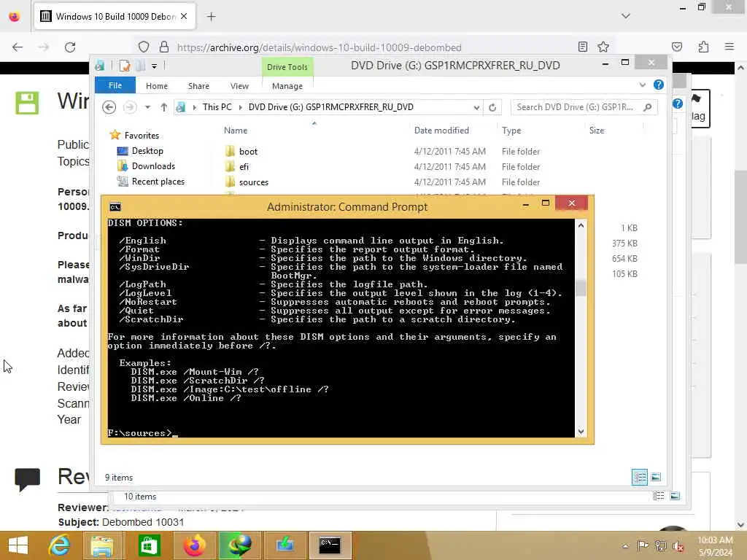Go up one folder level in Explorer
The width and height of the screenshot is (747, 560).
pos(164,107)
